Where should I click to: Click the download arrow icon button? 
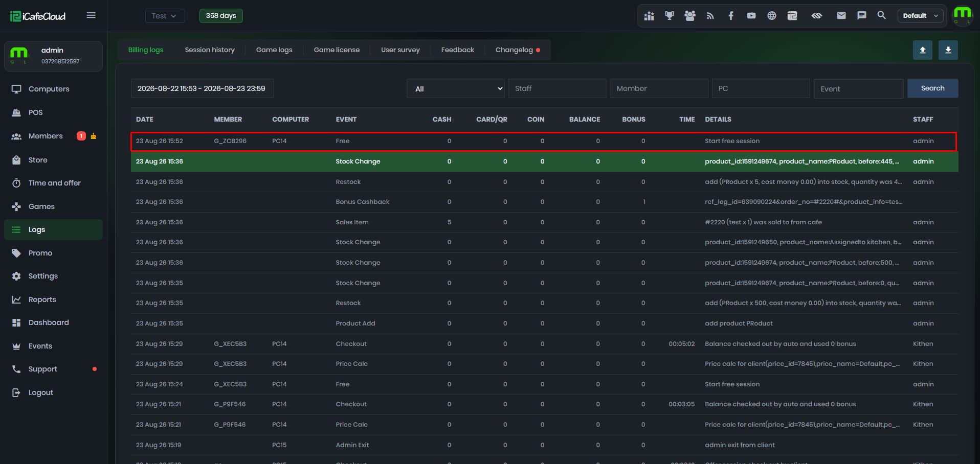(948, 50)
